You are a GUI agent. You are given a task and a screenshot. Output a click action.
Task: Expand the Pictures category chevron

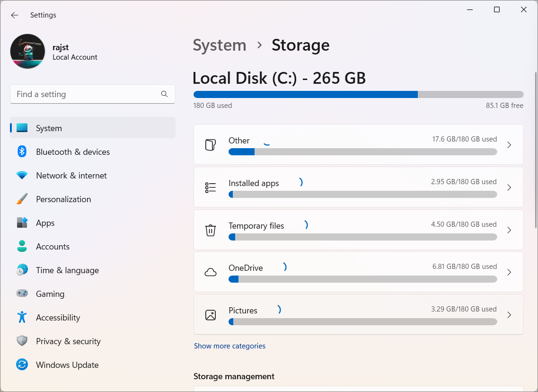[509, 315]
